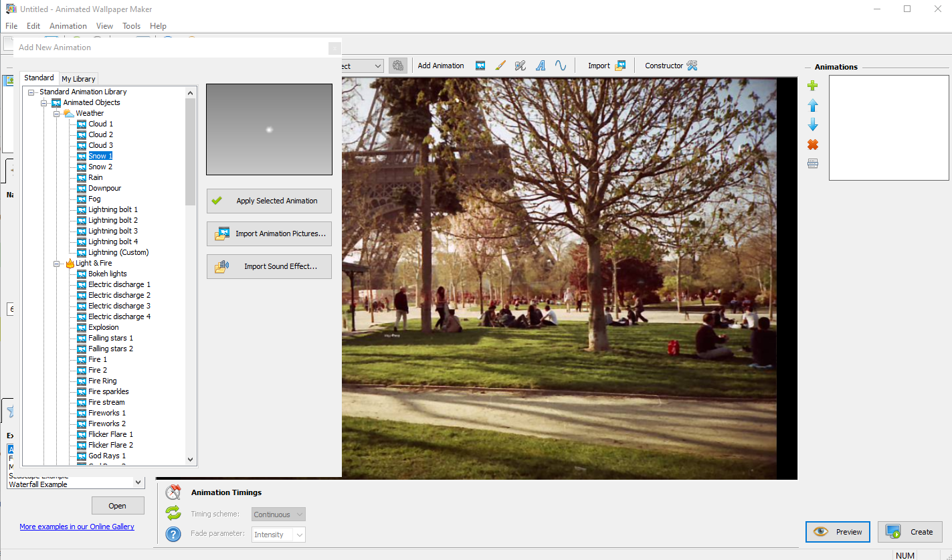
Task: Open the Edit menu
Action: tap(33, 26)
